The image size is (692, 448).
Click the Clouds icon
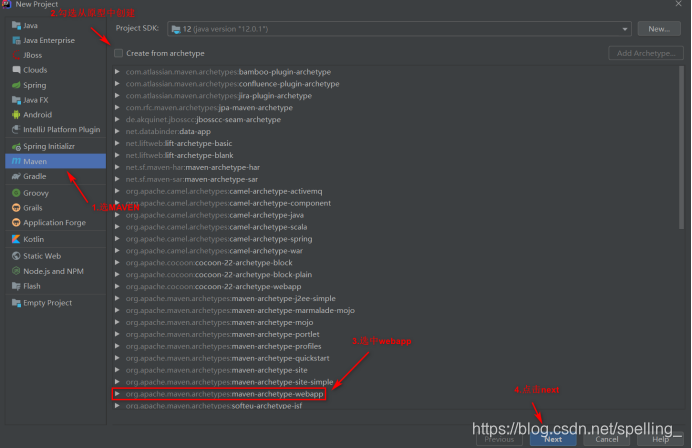tap(16, 70)
